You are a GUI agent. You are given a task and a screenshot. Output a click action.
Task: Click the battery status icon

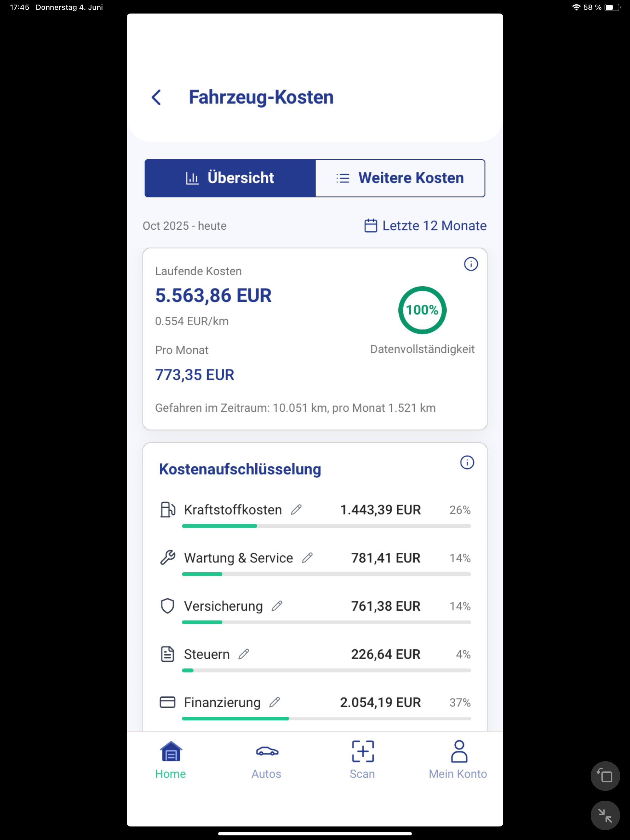[x=612, y=7]
